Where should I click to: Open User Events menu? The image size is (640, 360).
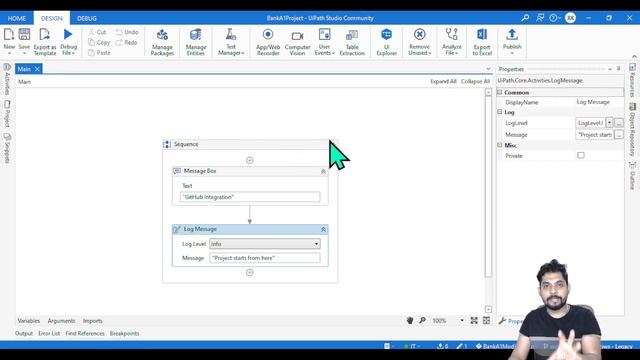(324, 42)
